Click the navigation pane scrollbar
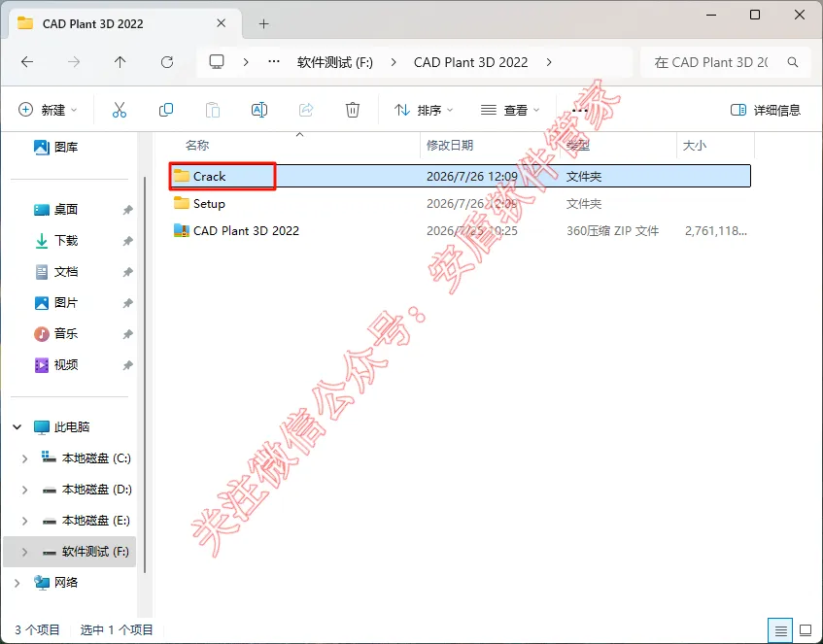Viewport: 823px width, 644px height. [x=145, y=375]
